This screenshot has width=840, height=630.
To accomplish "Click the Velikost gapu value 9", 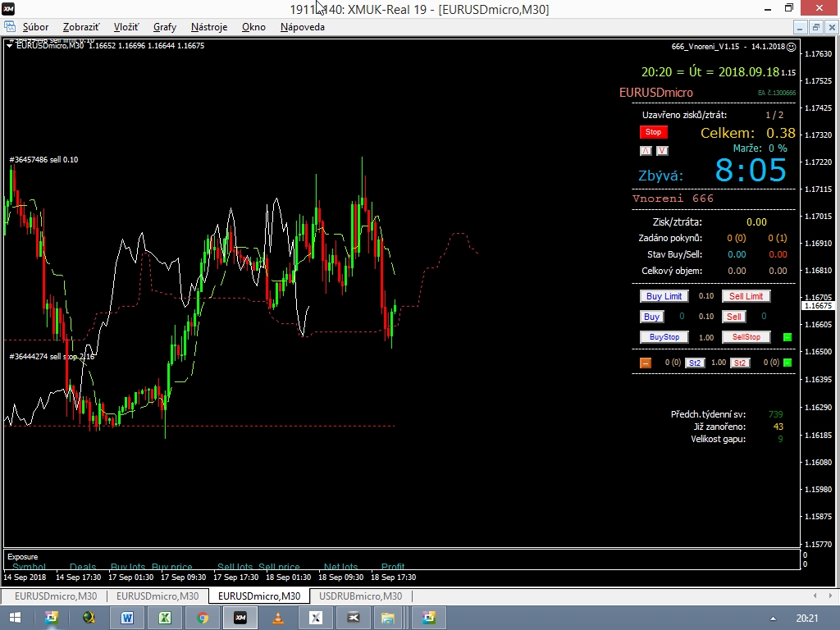I will coord(781,440).
